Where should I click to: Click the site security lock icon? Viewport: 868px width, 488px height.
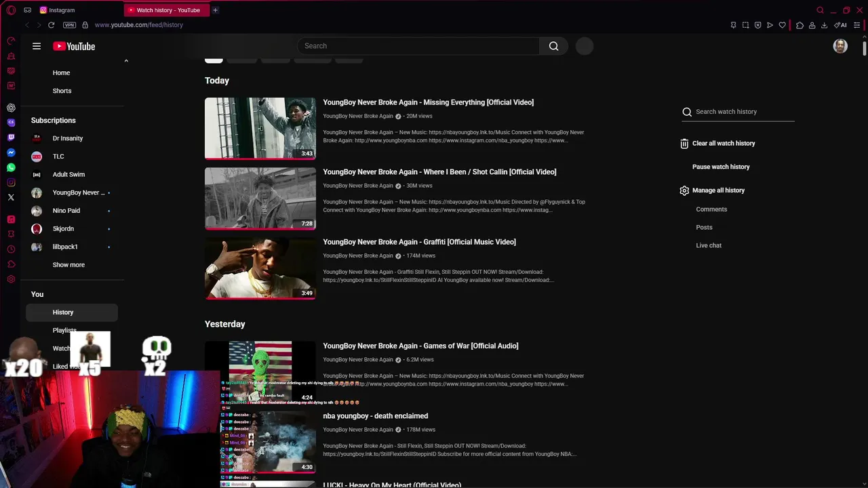click(x=85, y=25)
